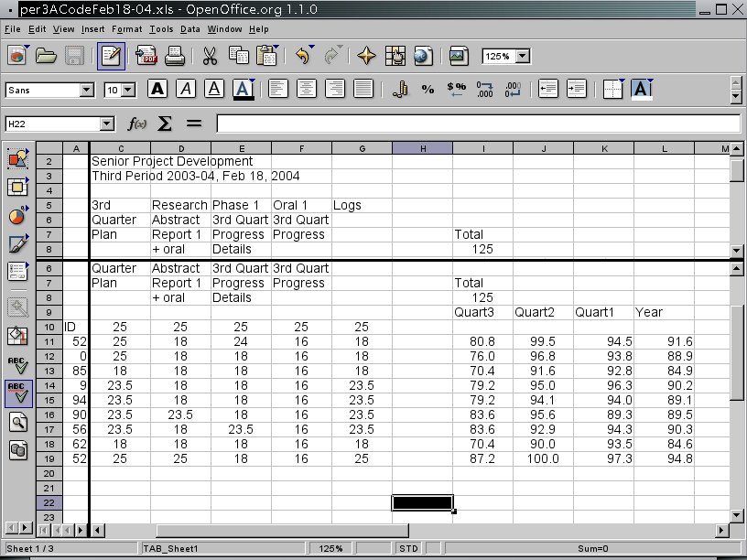Click cell showing 100.0
747x560 pixels.
543,458
